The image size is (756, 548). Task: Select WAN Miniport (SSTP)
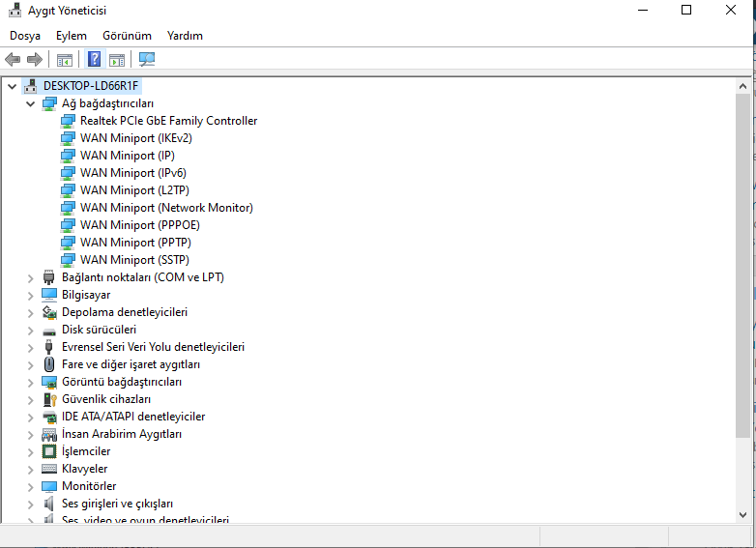[134, 259]
